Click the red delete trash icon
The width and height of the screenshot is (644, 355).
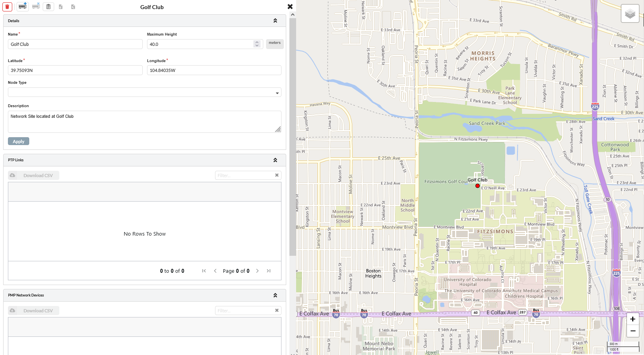point(7,7)
